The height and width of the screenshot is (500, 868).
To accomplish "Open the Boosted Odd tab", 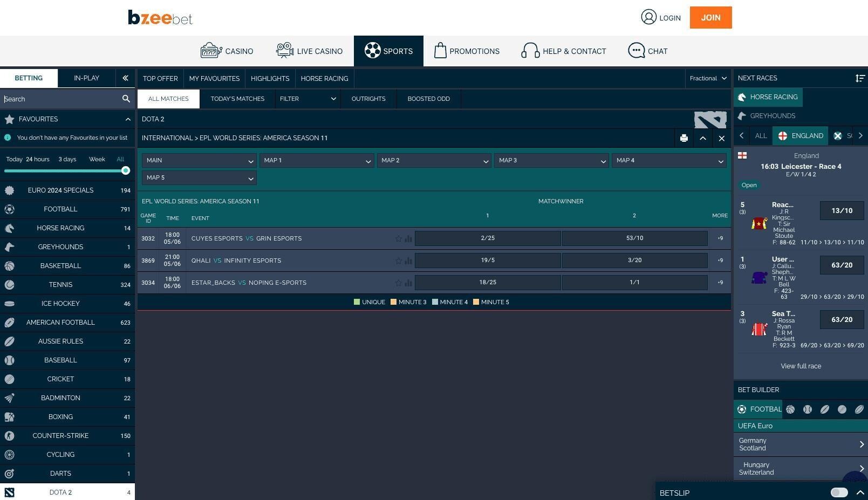I will tap(429, 99).
